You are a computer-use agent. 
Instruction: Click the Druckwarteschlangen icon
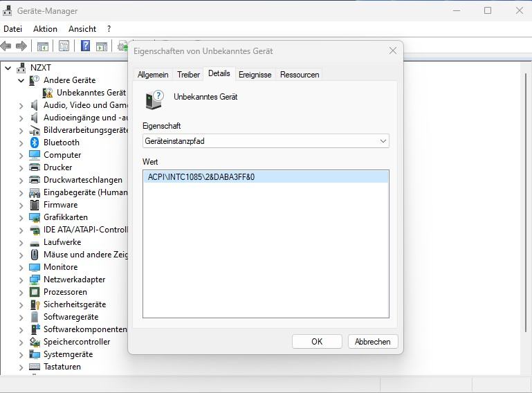(x=35, y=179)
